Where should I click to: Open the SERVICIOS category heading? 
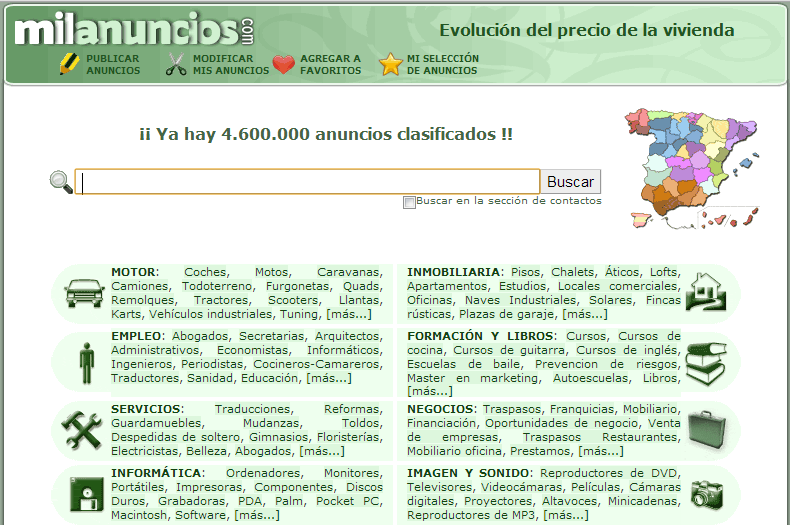point(146,409)
